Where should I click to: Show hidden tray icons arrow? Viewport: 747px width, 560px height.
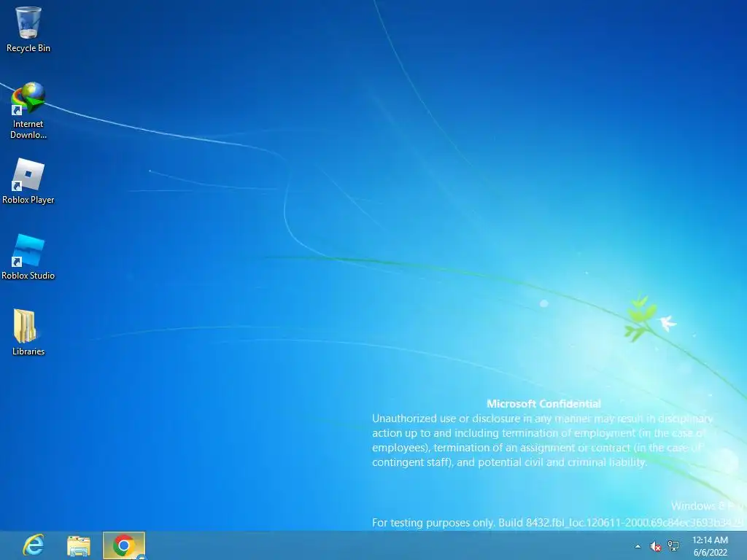[638, 546]
